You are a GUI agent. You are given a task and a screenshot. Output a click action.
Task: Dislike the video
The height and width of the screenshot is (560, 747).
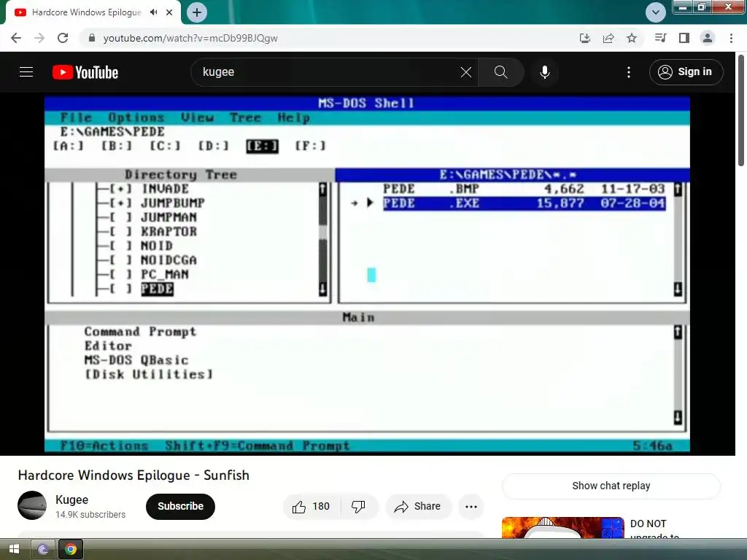coord(359,506)
